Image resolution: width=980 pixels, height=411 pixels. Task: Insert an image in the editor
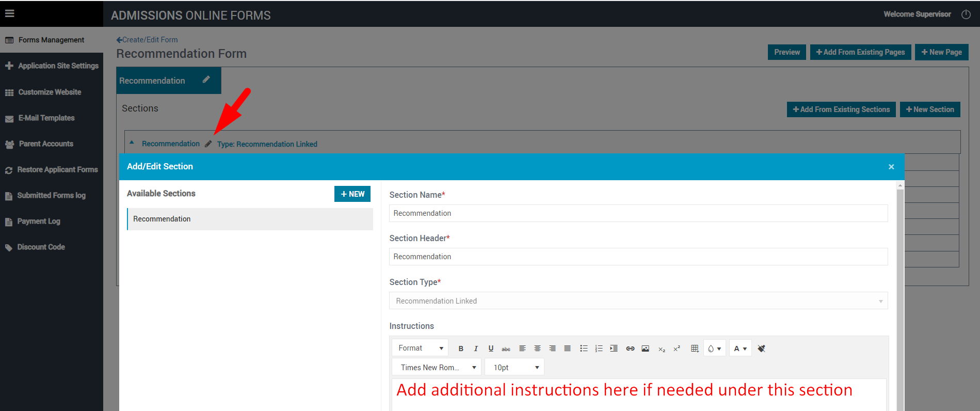(645, 349)
